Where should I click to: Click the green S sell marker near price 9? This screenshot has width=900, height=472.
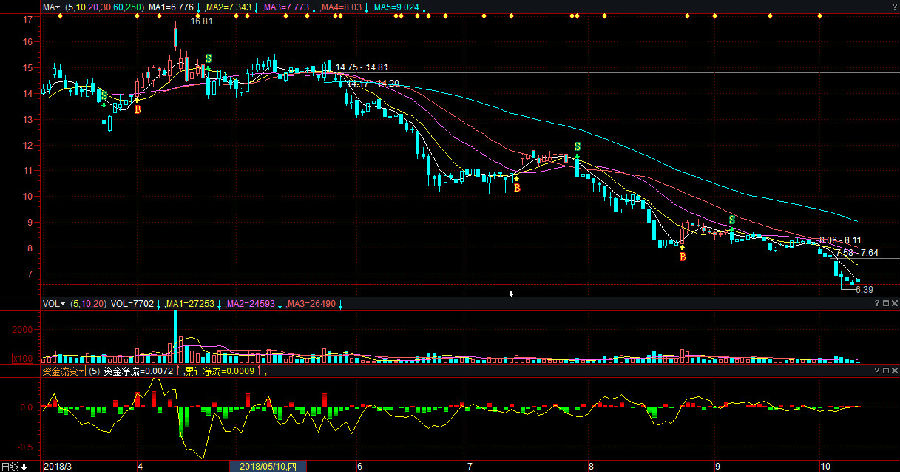tap(732, 219)
